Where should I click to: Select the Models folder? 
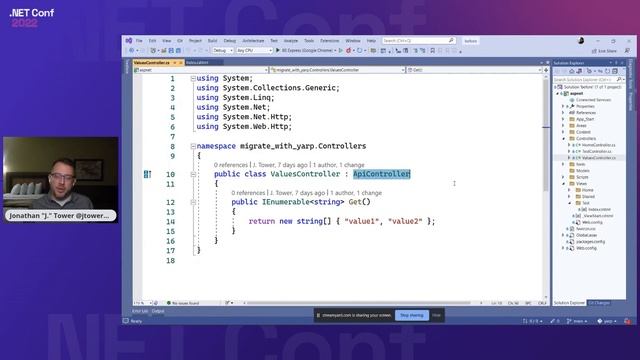coord(582,171)
